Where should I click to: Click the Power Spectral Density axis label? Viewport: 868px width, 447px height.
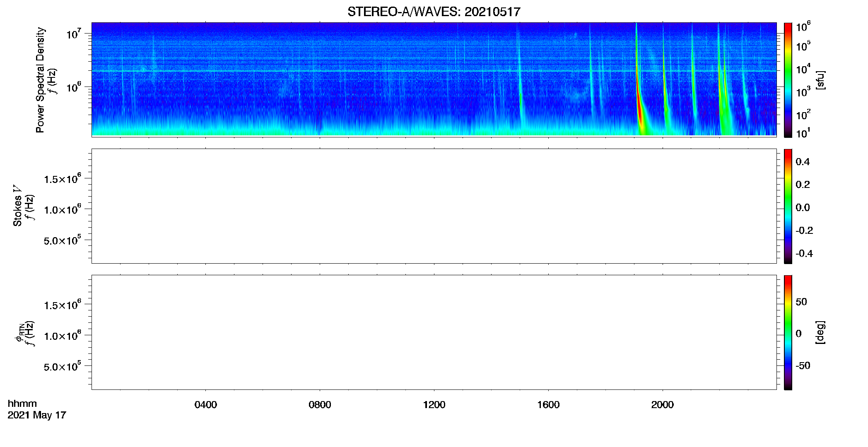coord(40,80)
